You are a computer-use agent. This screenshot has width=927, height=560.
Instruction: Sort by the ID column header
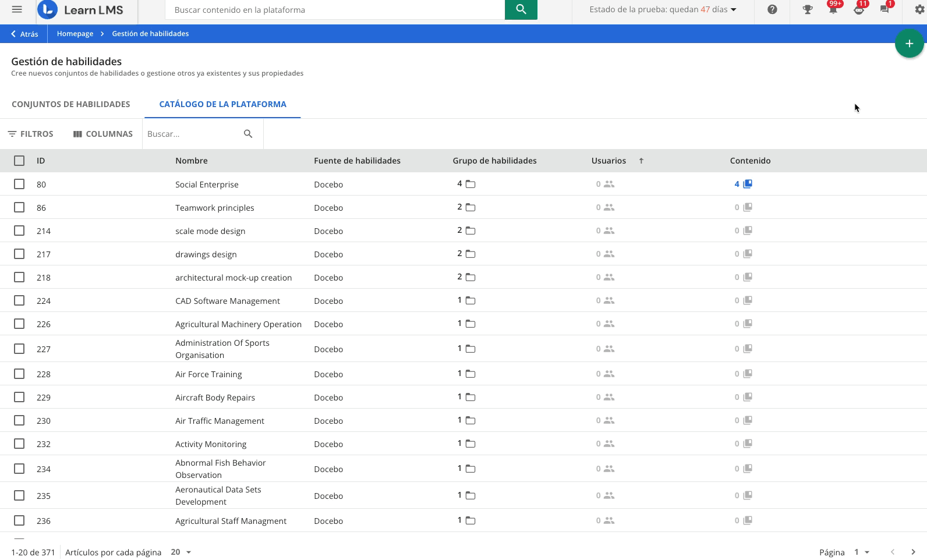click(41, 161)
